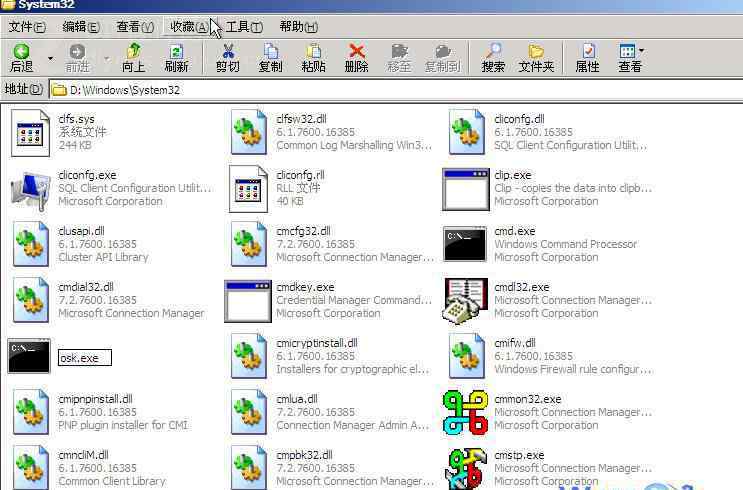Select the cmcfg32.dll file icon

tap(248, 244)
